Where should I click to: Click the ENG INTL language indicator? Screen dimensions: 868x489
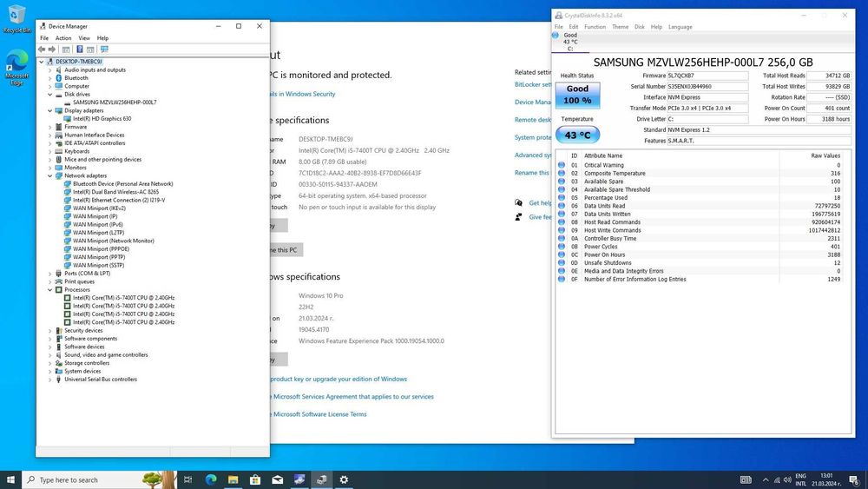point(800,479)
